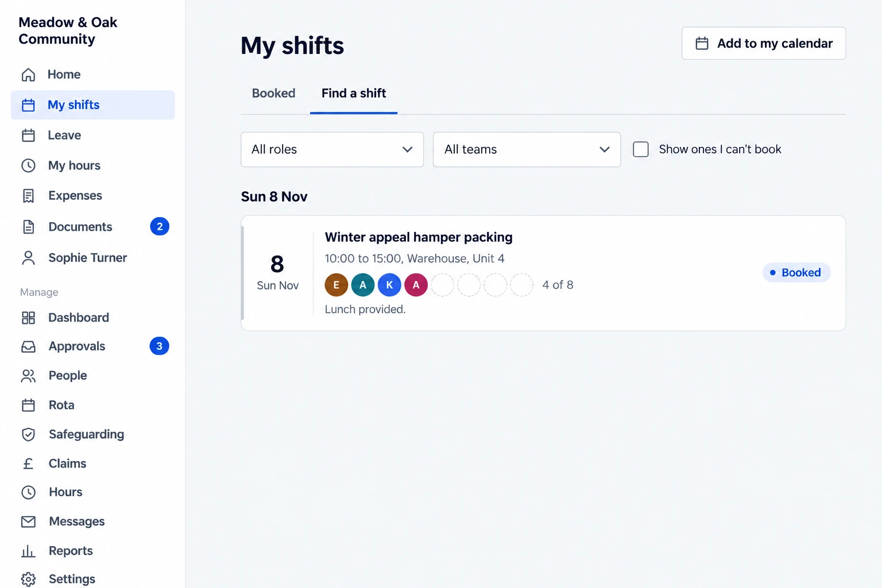The image size is (882, 588).
Task: Click the Sophie Turner person icon
Action: pos(28,258)
